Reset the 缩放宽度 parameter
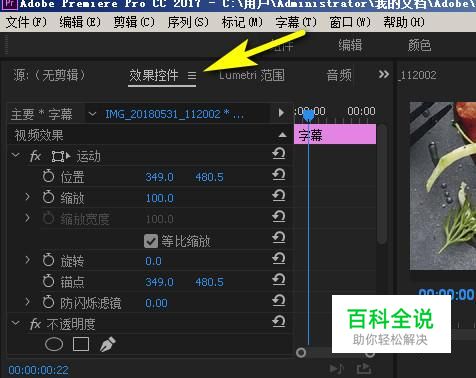This screenshot has width=476, height=378. (279, 217)
